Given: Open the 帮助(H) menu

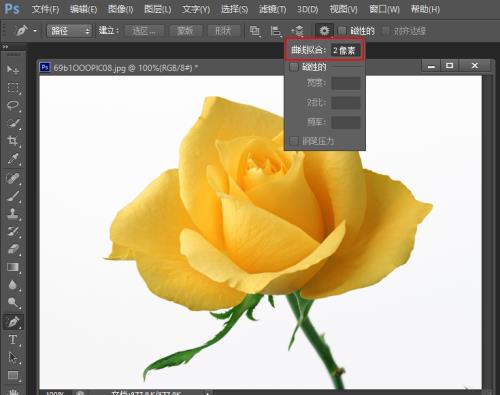Looking at the screenshot, I should tap(425, 9).
